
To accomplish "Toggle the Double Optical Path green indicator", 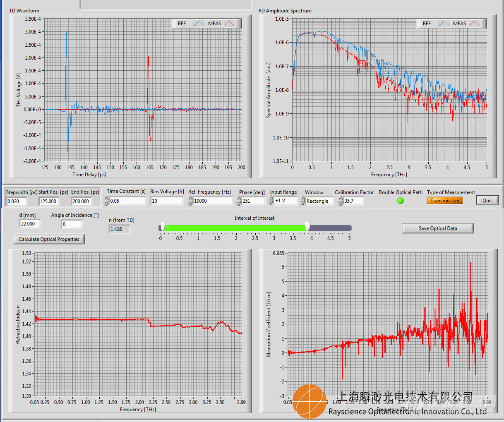I will 400,201.
